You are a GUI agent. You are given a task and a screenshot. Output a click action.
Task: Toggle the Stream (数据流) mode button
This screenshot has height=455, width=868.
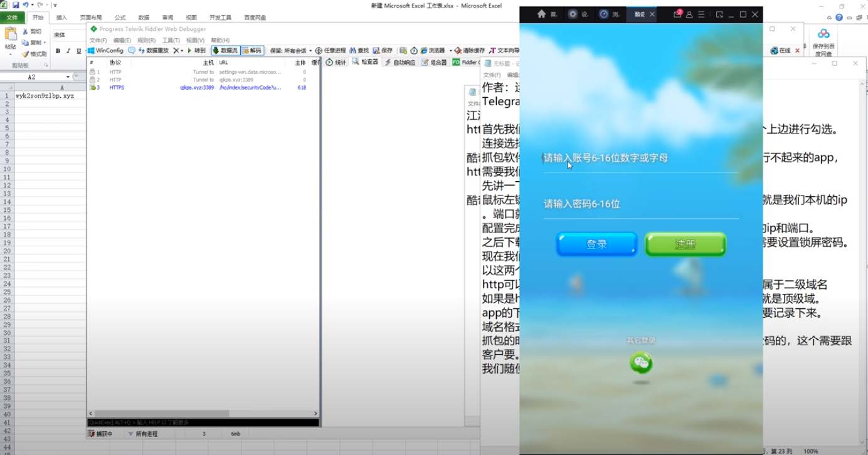click(x=225, y=51)
